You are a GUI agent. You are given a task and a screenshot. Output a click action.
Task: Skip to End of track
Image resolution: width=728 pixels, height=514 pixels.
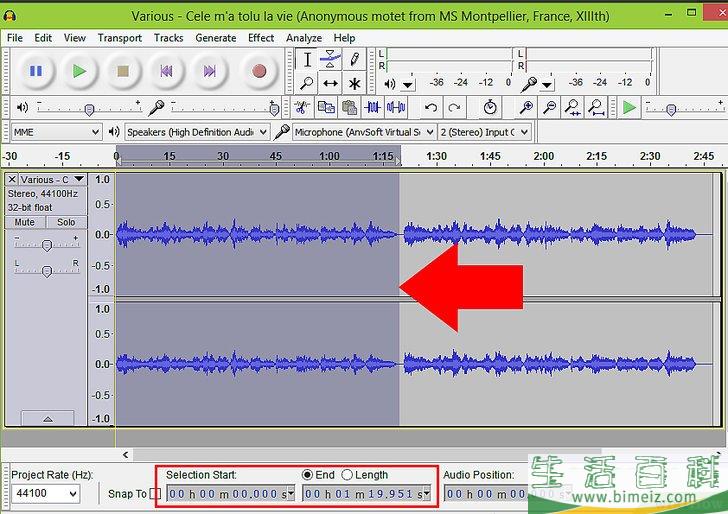click(x=209, y=71)
